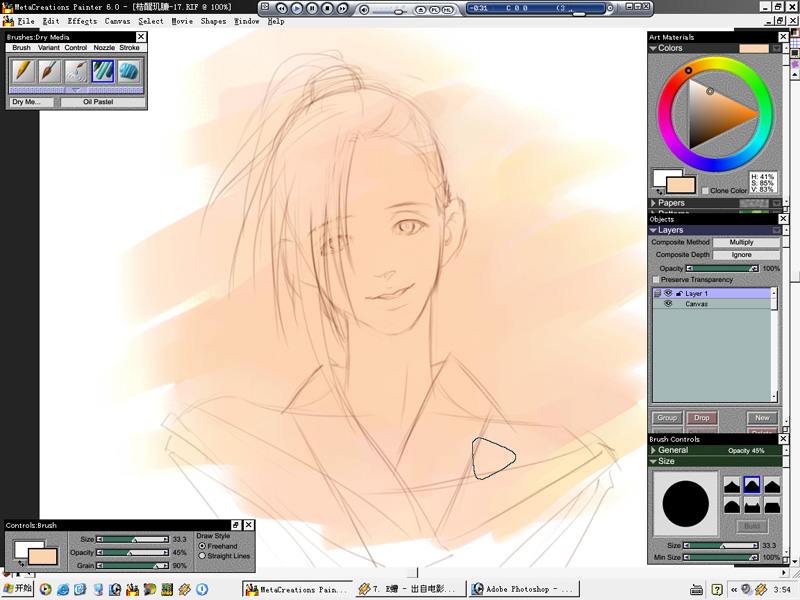The width and height of the screenshot is (800, 600).
Task: Select the pencil brush icon
Action: (23, 71)
